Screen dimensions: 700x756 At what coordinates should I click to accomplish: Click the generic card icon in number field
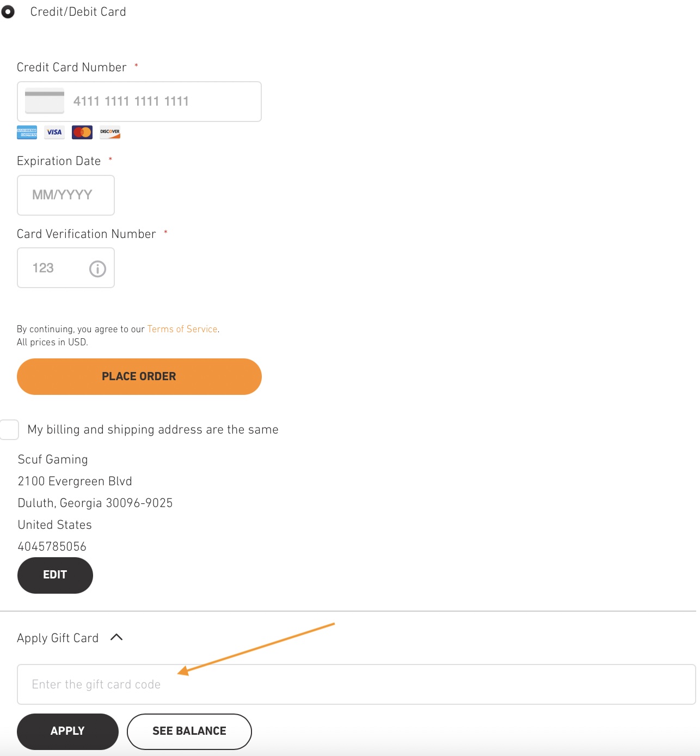tap(45, 101)
